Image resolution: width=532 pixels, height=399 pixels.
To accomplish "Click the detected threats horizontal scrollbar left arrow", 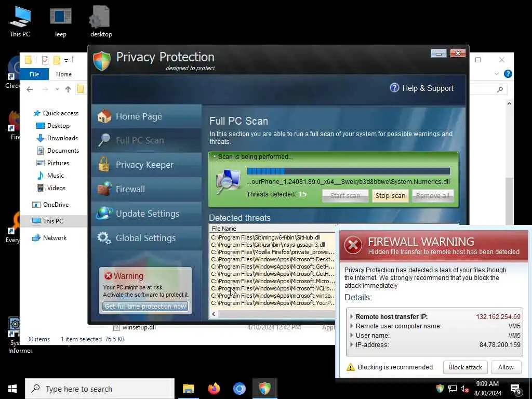I will click(214, 314).
